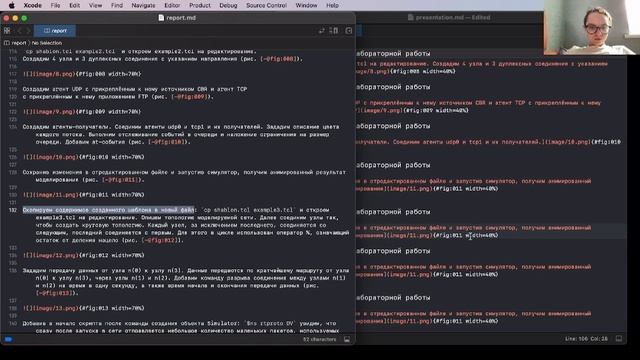The height and width of the screenshot is (360, 640).
Task: Add an editor on the right
Action: (349, 31)
